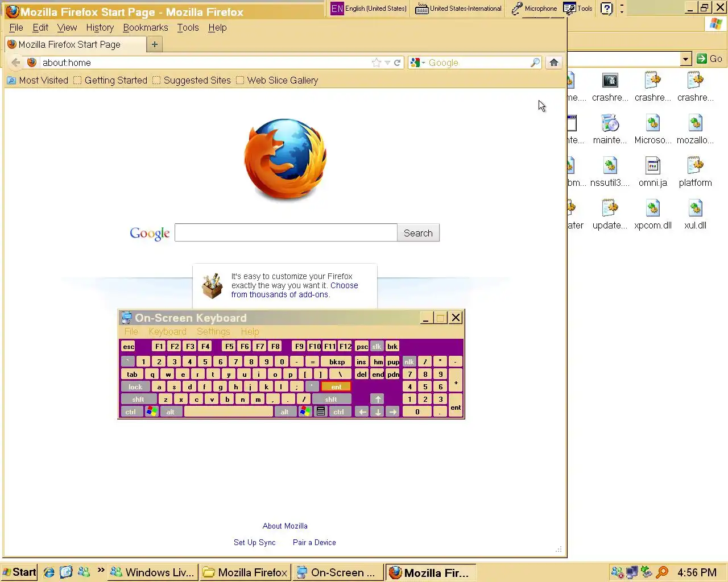Toggle the shft key next to slash
The height and width of the screenshot is (582, 728).
tap(331, 399)
